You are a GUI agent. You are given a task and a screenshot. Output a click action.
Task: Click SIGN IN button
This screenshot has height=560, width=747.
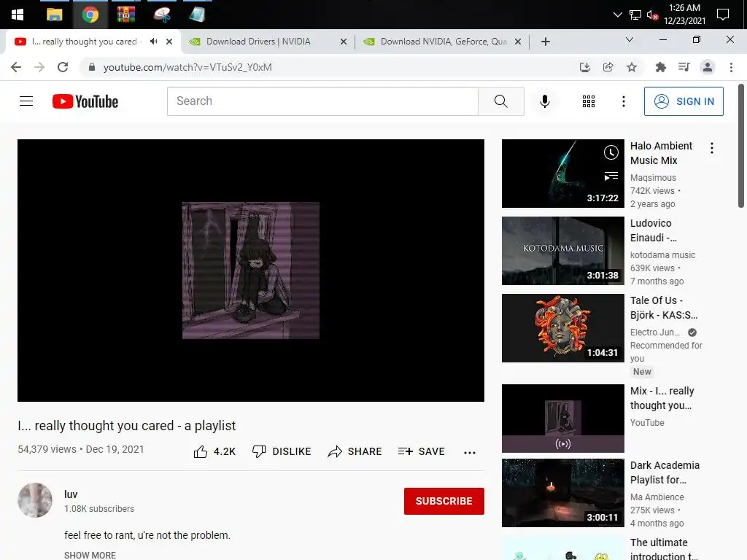click(683, 101)
